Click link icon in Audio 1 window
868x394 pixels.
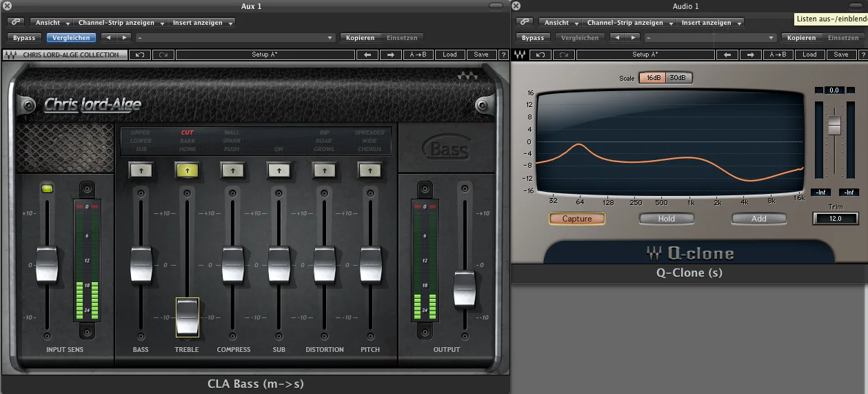coord(525,22)
